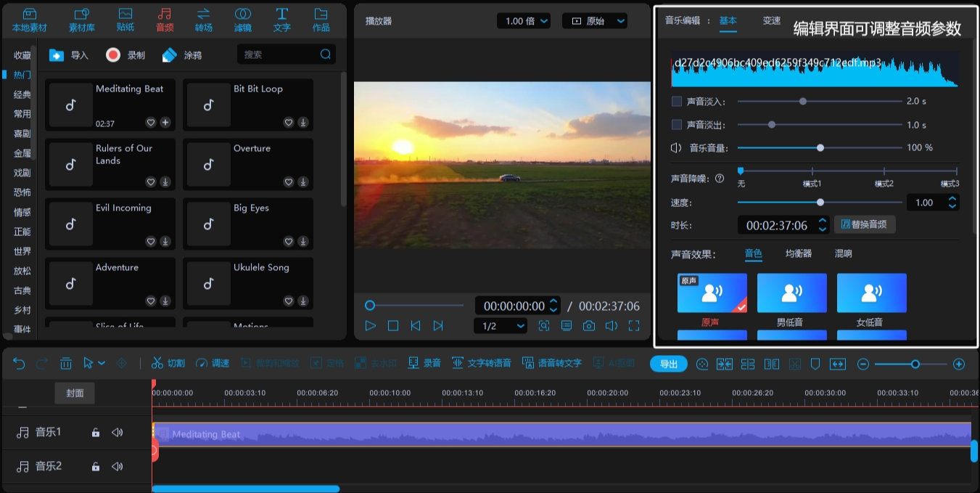Lock the 音乐1 track
The image size is (980, 493).
[x=95, y=432]
